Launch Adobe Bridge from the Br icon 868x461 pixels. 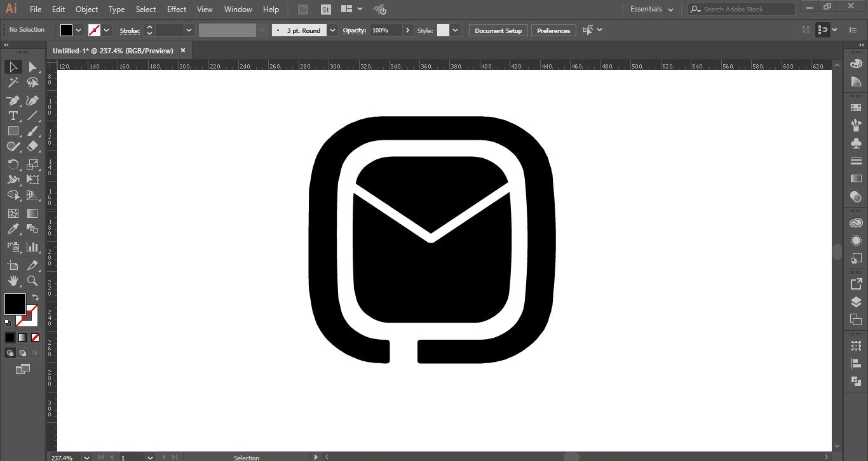[304, 10]
